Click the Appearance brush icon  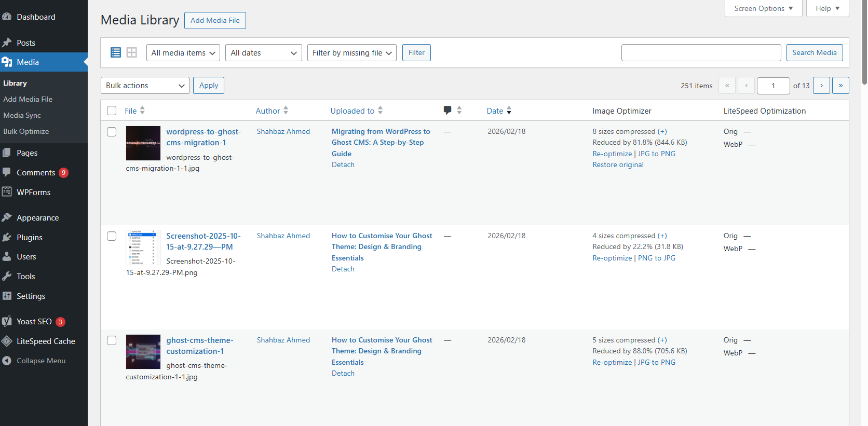tap(7, 217)
